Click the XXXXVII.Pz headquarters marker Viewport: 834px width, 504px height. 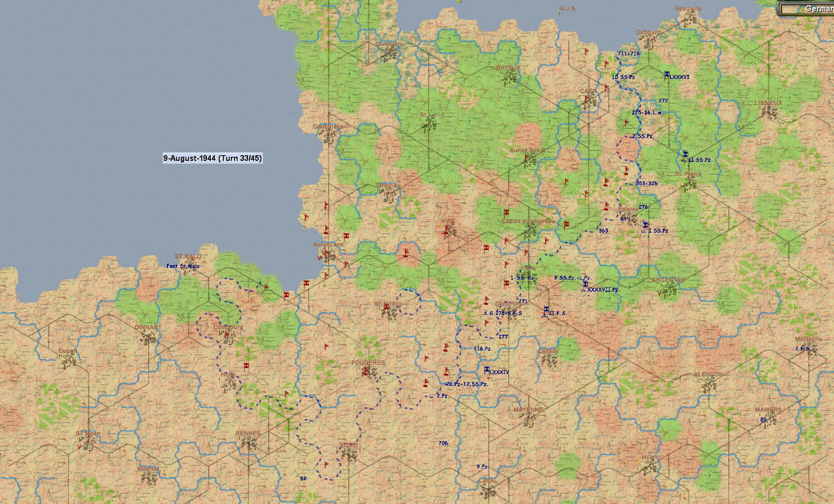(585, 284)
